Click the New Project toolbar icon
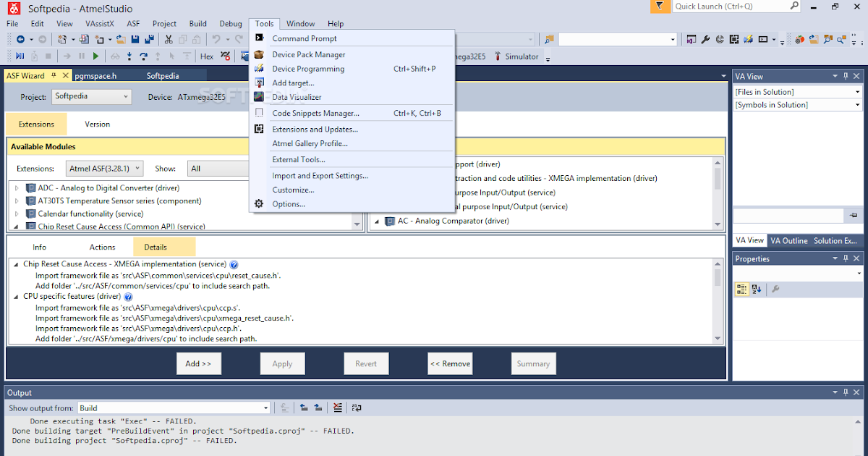Image resolution: width=868 pixels, height=456 pixels. [x=62, y=39]
